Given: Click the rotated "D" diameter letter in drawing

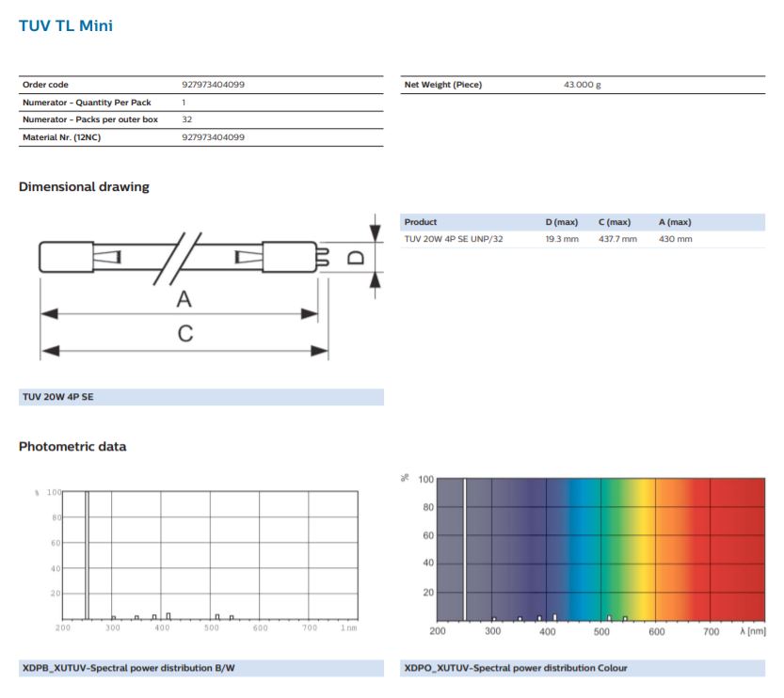Looking at the screenshot, I should point(356,258).
